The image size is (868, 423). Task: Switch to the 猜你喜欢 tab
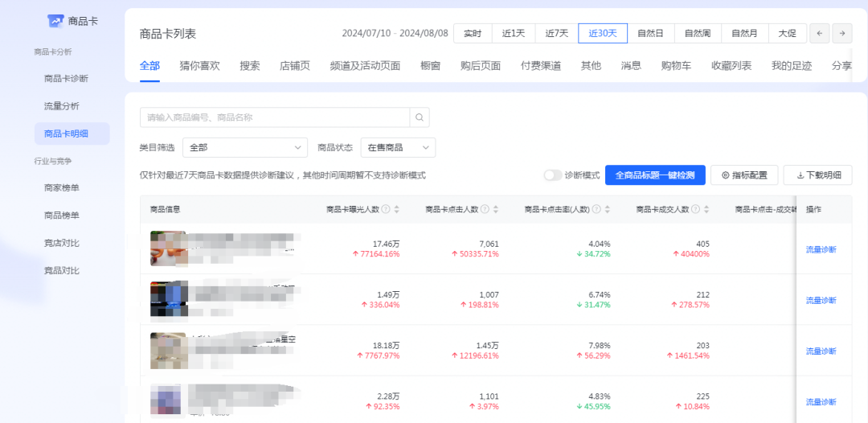(200, 66)
